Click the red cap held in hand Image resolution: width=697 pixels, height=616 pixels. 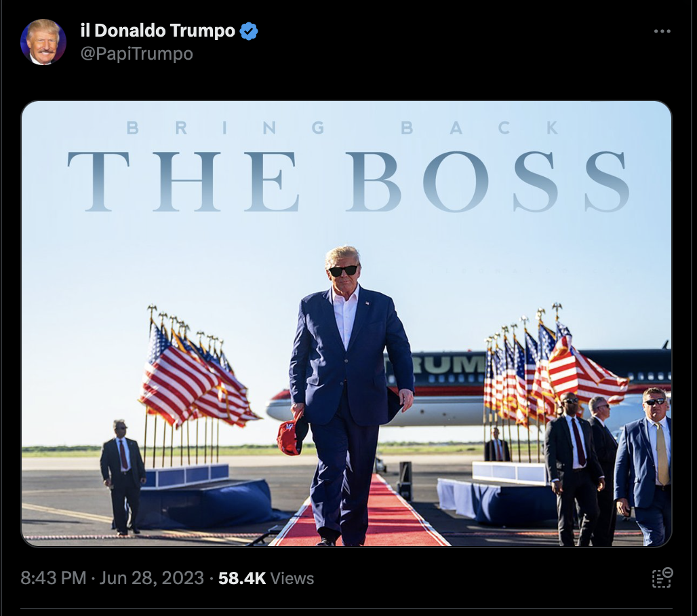pyautogui.click(x=291, y=434)
